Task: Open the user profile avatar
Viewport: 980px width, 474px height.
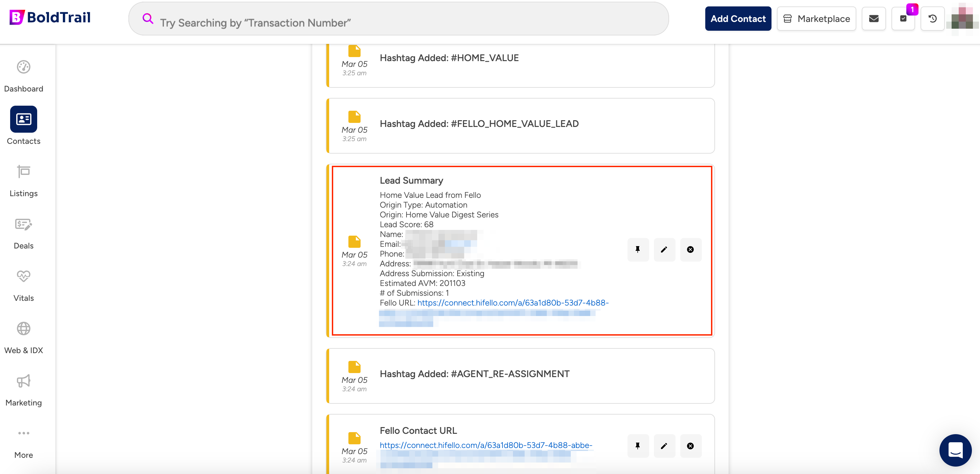Action: pos(962,19)
